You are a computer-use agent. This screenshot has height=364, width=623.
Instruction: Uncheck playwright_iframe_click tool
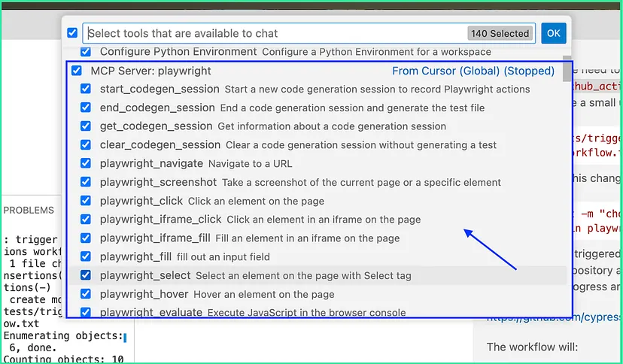click(86, 220)
